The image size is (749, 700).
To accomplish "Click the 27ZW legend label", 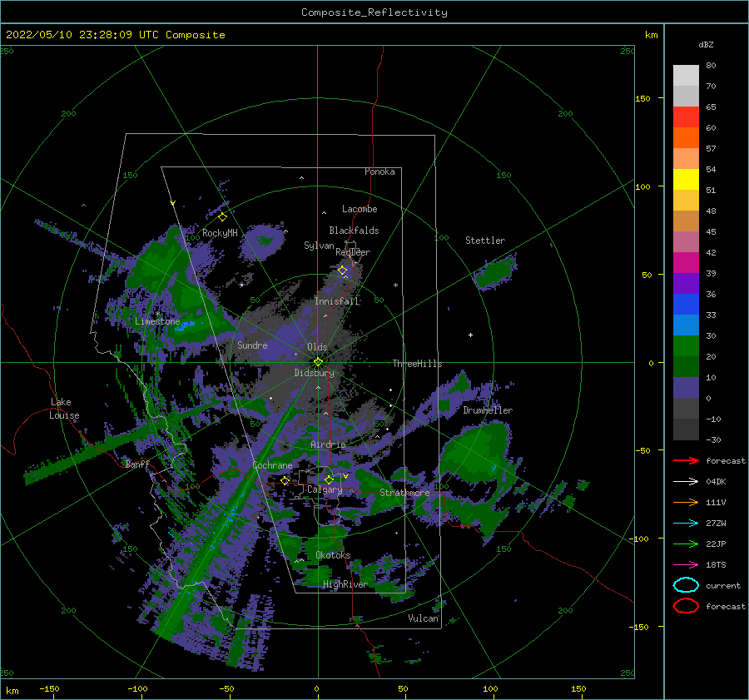I will click(716, 524).
